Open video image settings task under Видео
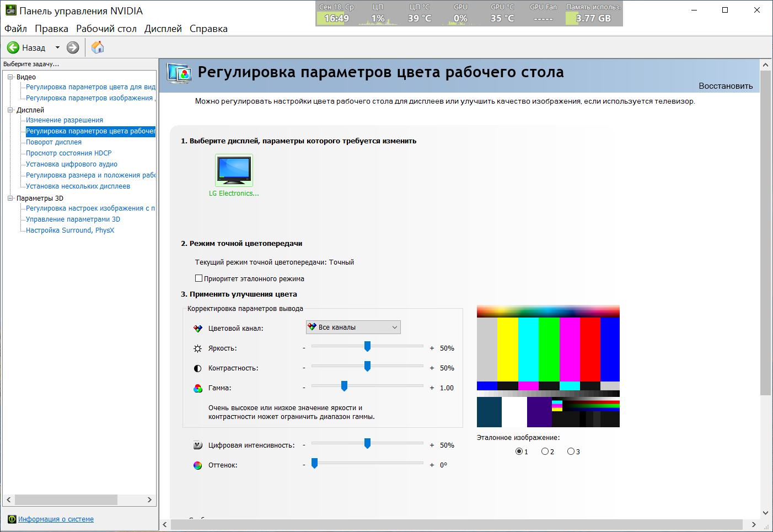This screenshot has height=532, width=773. click(x=90, y=98)
